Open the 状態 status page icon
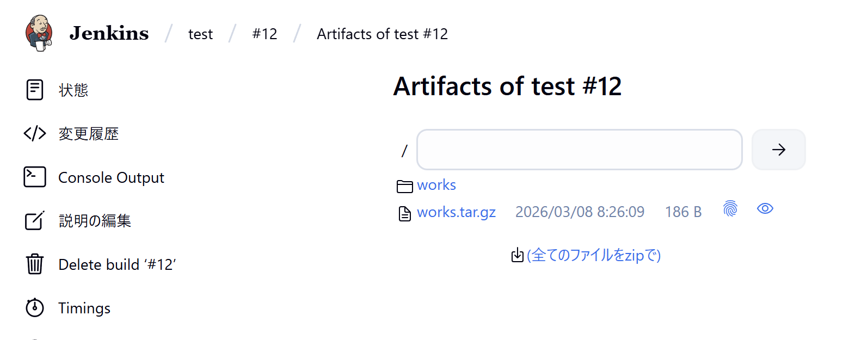The width and height of the screenshot is (868, 340). 35,90
